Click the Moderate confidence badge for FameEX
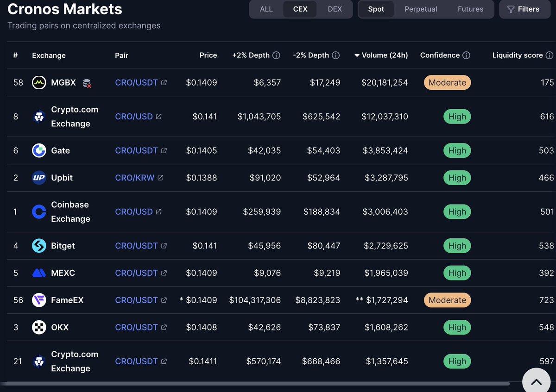The width and height of the screenshot is (556, 392). pyautogui.click(x=447, y=300)
